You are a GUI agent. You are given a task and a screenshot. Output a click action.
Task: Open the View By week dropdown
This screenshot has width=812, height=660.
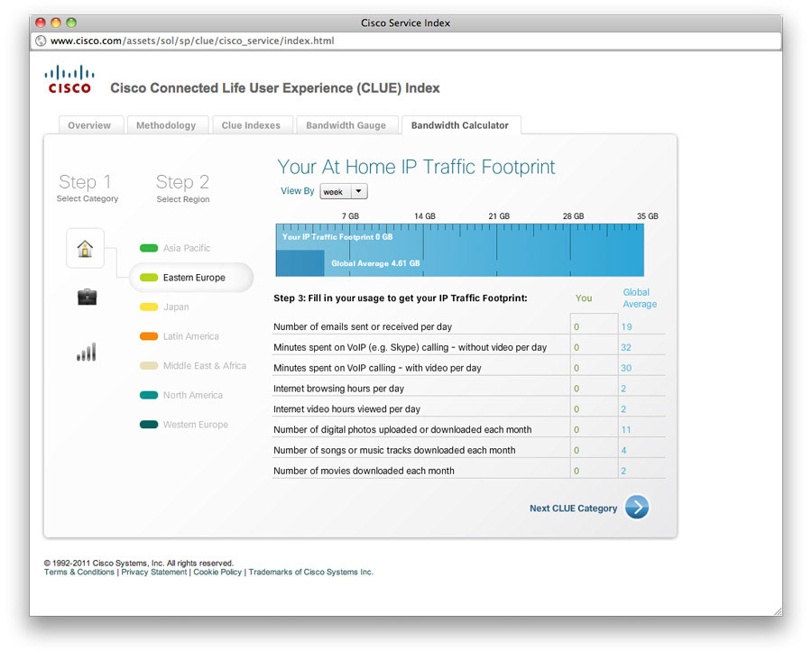point(344,191)
